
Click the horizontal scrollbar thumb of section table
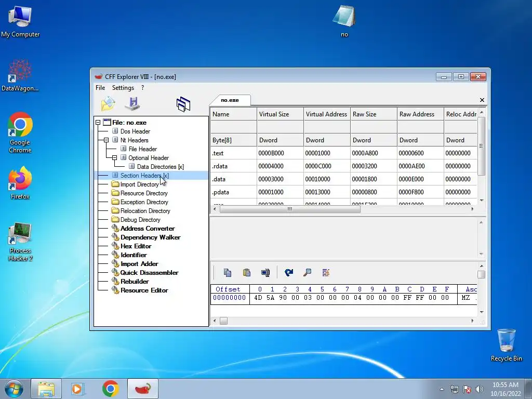[x=290, y=209]
